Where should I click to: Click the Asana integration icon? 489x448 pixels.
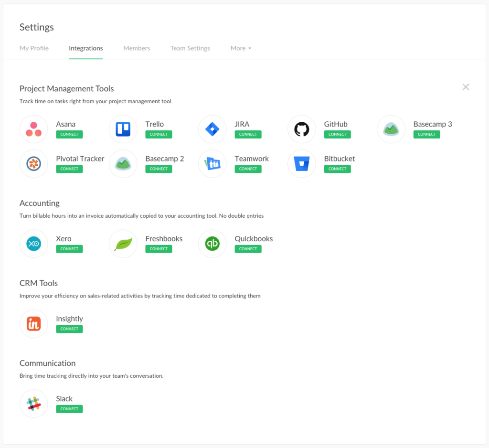(x=33, y=129)
